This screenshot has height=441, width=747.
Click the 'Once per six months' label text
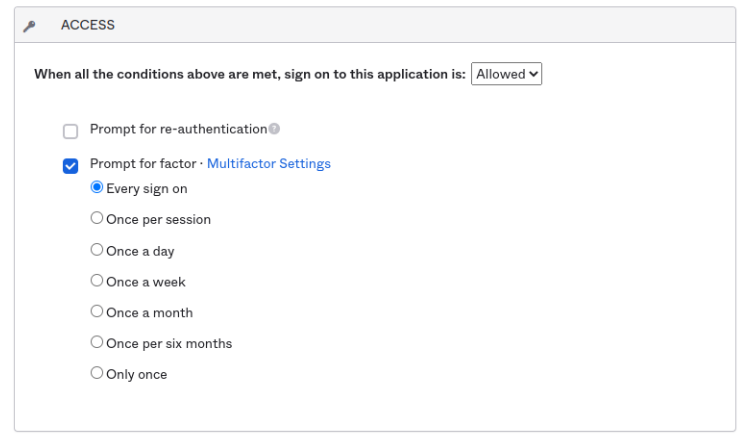coord(169,343)
